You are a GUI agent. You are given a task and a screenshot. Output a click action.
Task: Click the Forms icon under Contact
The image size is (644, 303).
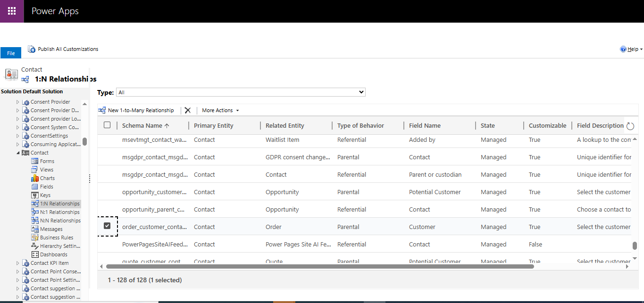(35, 161)
